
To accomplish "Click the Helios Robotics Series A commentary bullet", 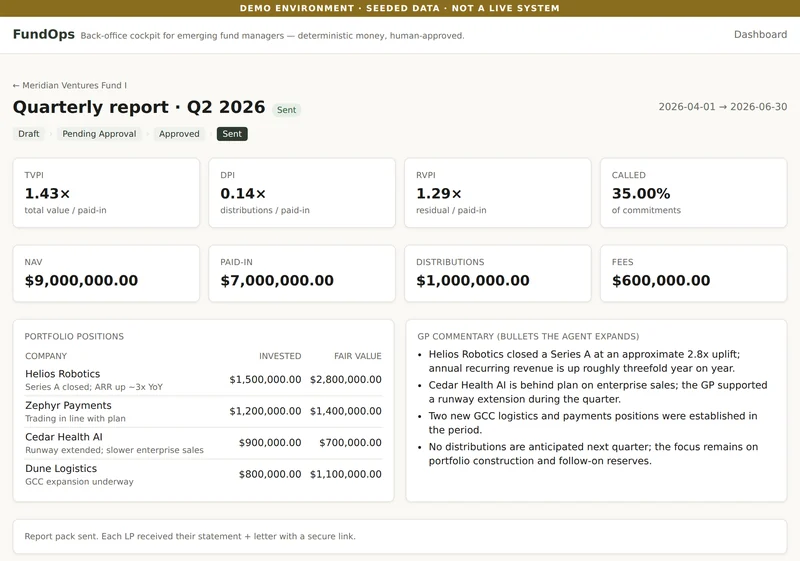I will [x=584, y=361].
